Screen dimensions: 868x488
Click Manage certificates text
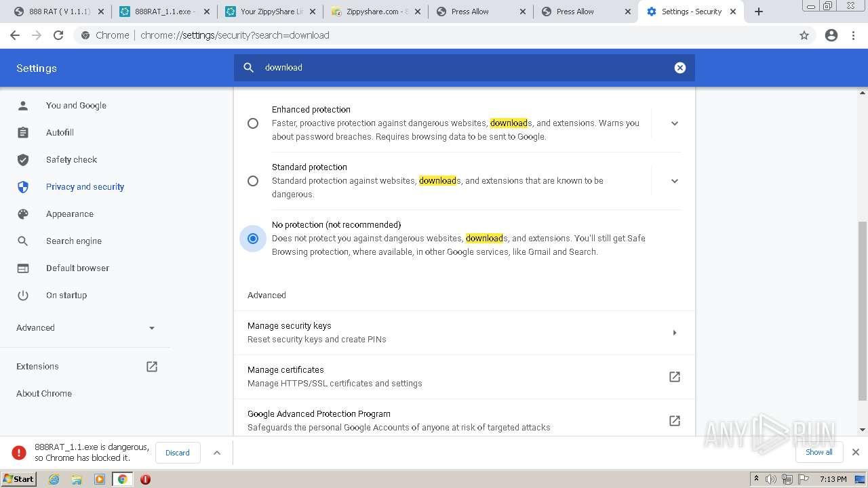285,370
